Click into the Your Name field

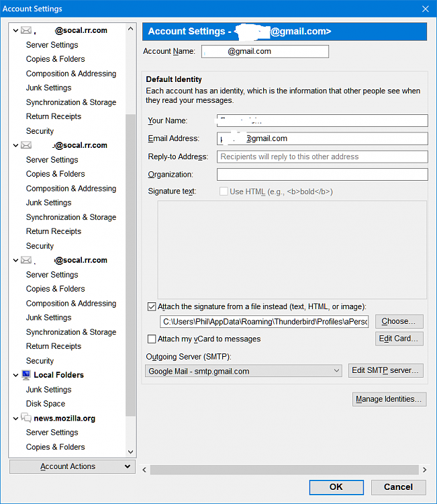click(322, 120)
